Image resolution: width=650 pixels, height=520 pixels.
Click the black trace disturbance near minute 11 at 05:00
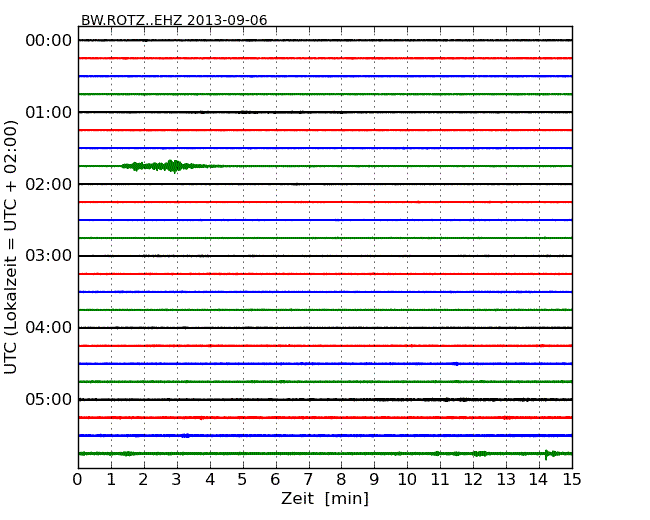click(446, 399)
